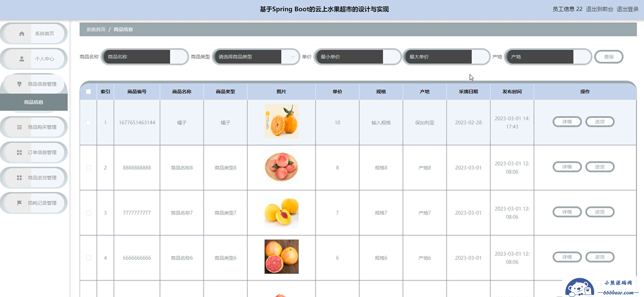Click the 产地7 cell
The image size is (644, 297).
tap(425, 213)
